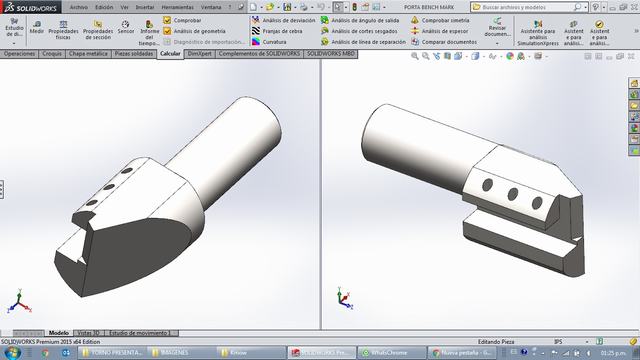Viewport: 640px width, 360px height.
Task: Open the Herramientas menu
Action: point(177,7)
